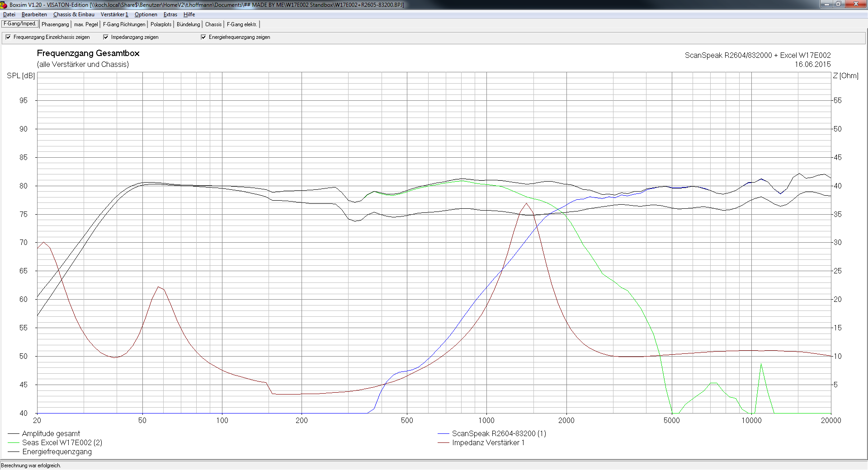Open the Verstärker 1 menu

point(114,14)
